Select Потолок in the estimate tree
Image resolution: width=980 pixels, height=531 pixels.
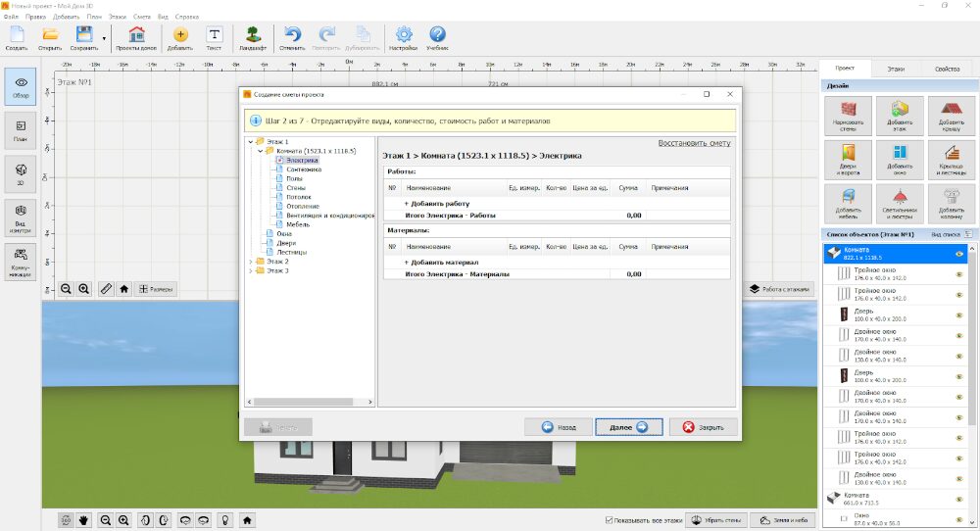(x=299, y=197)
